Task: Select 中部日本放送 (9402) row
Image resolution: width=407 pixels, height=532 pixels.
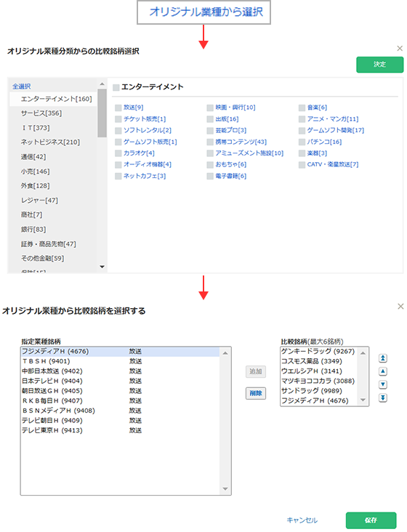Action: pos(121,371)
